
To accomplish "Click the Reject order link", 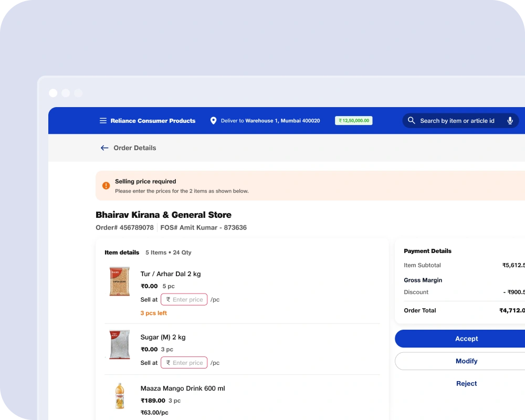I will coord(466,384).
